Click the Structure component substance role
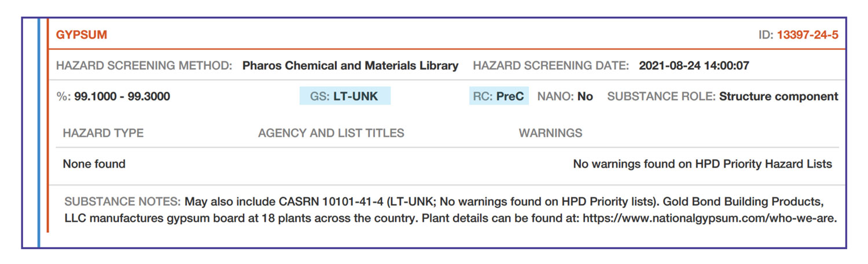Image resolution: width=868 pixels, height=264 pixels. point(778,96)
